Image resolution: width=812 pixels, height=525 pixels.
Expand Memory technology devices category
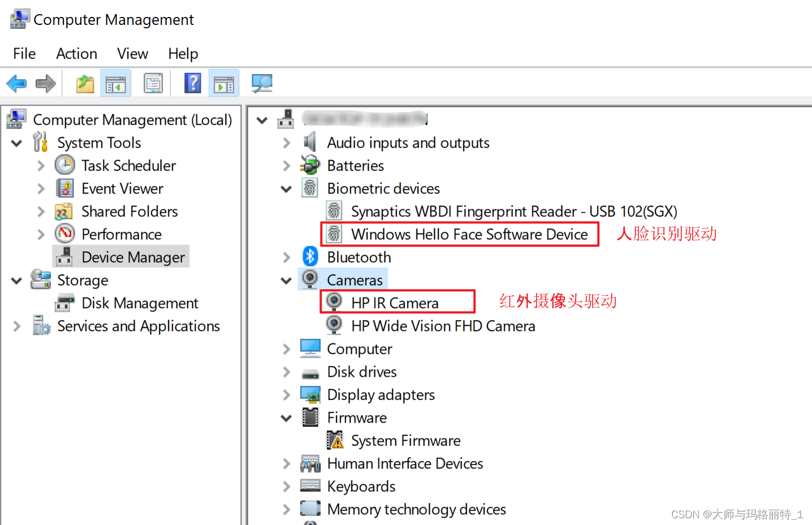[x=287, y=510]
